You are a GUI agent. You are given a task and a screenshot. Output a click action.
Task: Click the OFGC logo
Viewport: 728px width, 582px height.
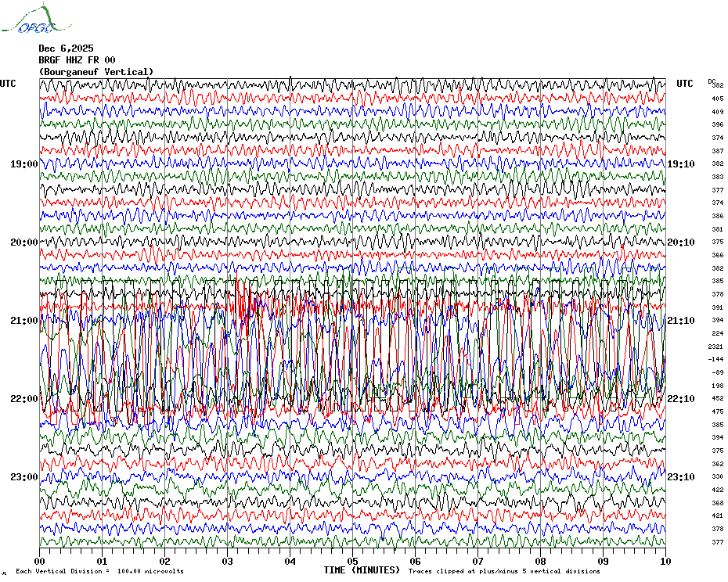click(x=36, y=19)
